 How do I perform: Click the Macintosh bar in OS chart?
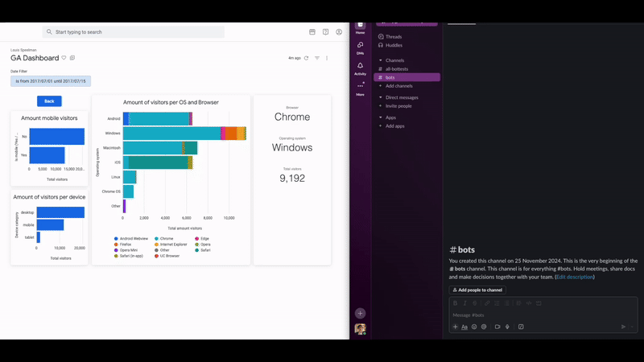tap(160, 148)
